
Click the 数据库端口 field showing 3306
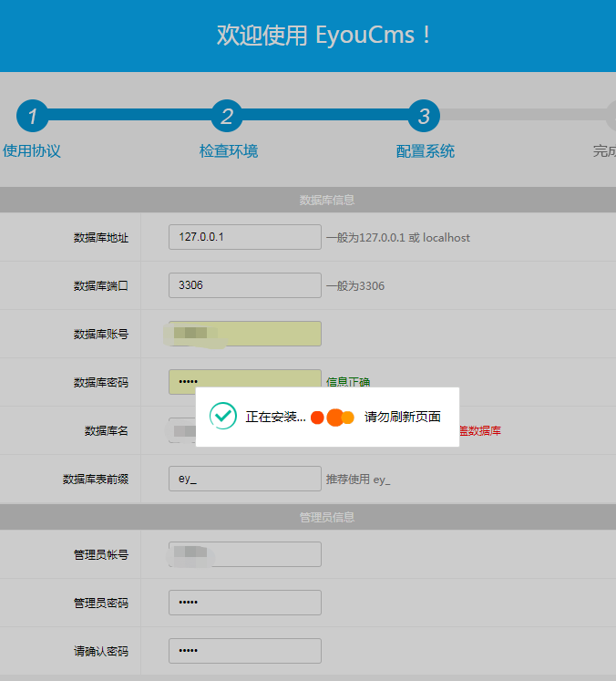click(245, 285)
